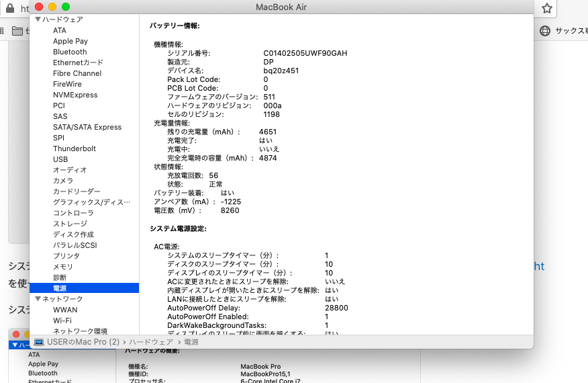Select メモリ in the sidebar
588x383 pixels.
pos(63,267)
